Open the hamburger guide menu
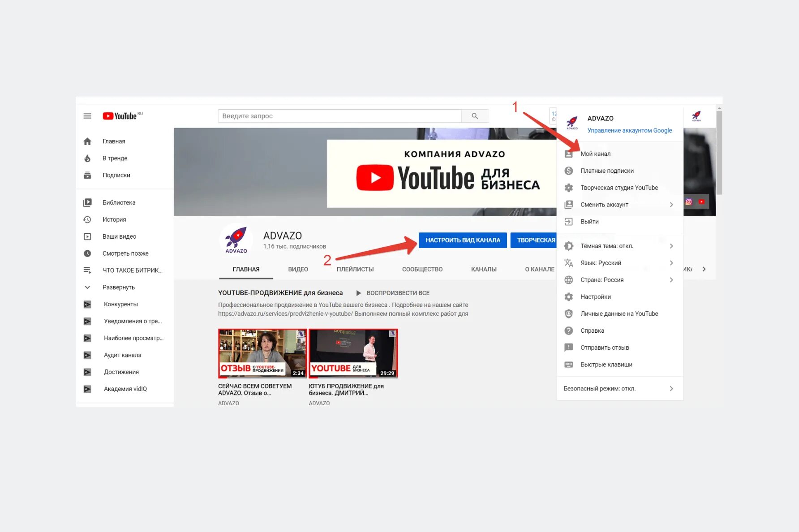Screen dimensions: 799x532 pos(87,116)
